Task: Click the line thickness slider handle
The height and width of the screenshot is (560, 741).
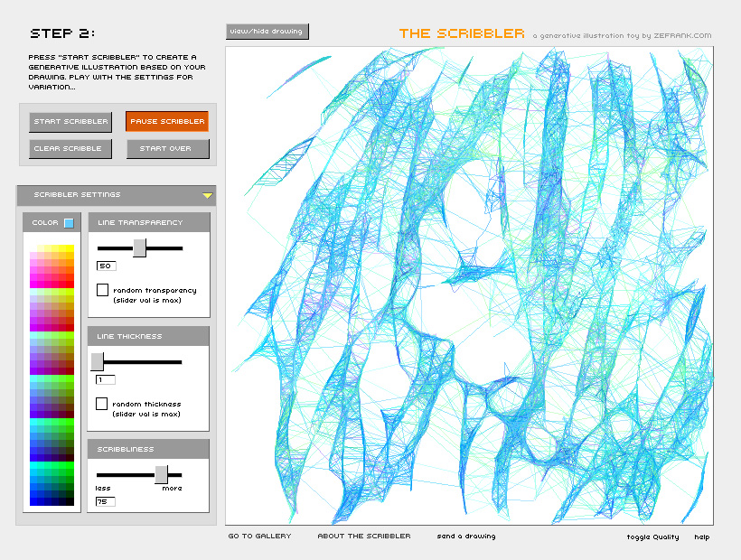Action: point(98,361)
